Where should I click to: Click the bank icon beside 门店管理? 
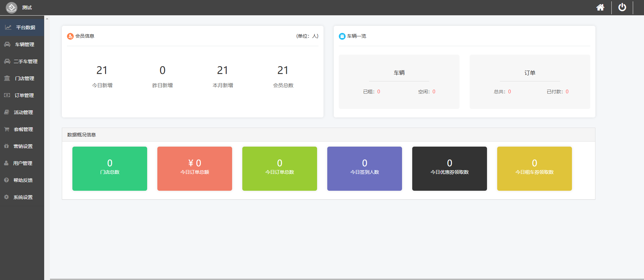[x=7, y=78]
